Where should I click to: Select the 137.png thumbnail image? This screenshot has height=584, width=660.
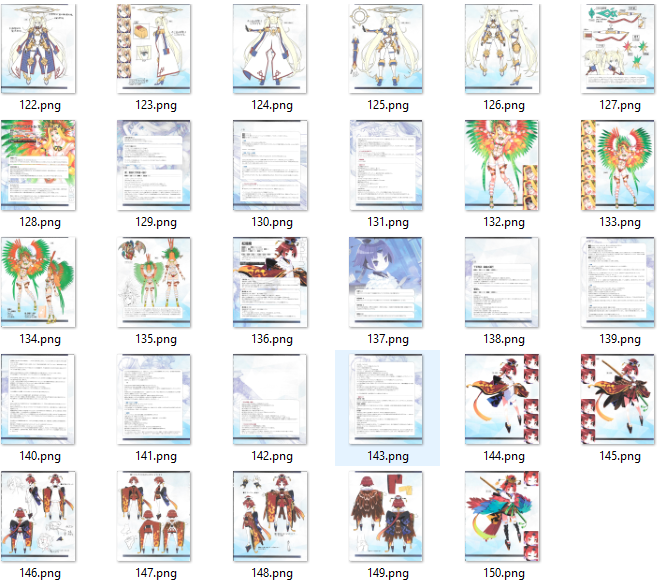[x=386, y=283]
